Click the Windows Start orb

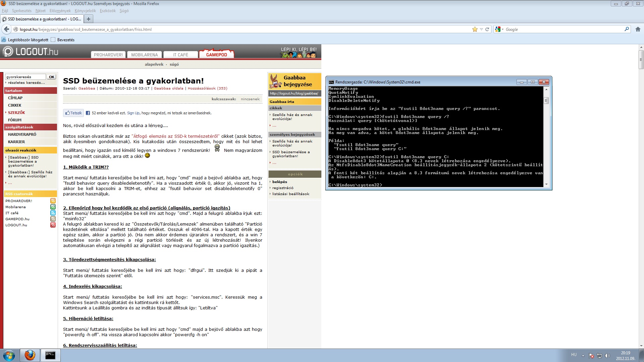tap(9, 355)
